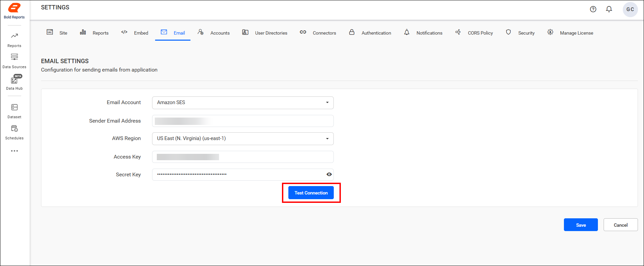Save the email settings
Screen dimensions: 644x266
pos(581,225)
